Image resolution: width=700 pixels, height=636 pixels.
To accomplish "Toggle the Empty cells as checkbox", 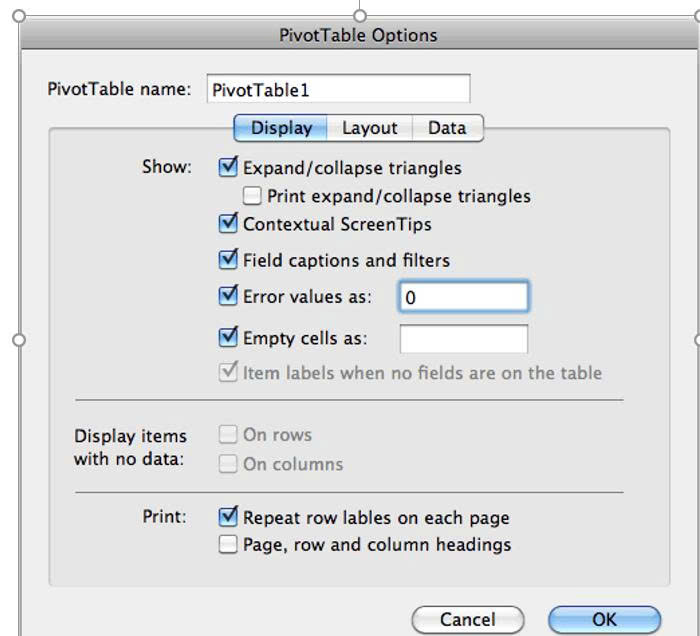I will click(228, 338).
